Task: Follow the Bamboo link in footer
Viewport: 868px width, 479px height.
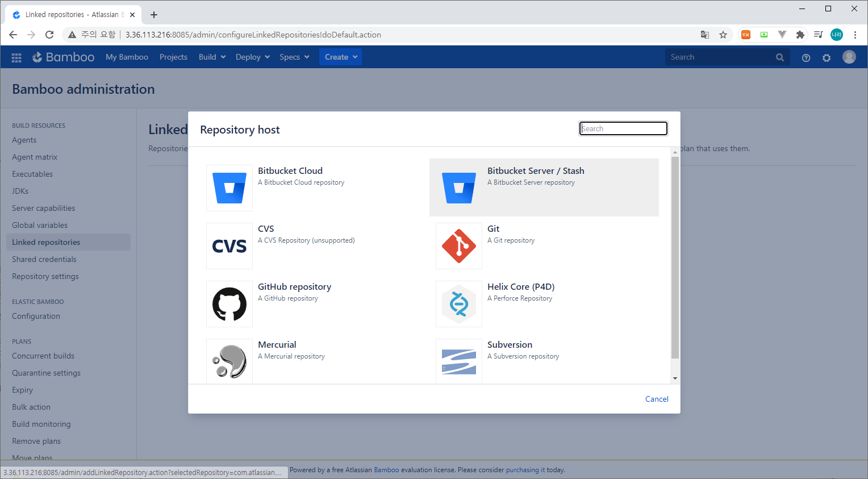Action: [x=386, y=470]
